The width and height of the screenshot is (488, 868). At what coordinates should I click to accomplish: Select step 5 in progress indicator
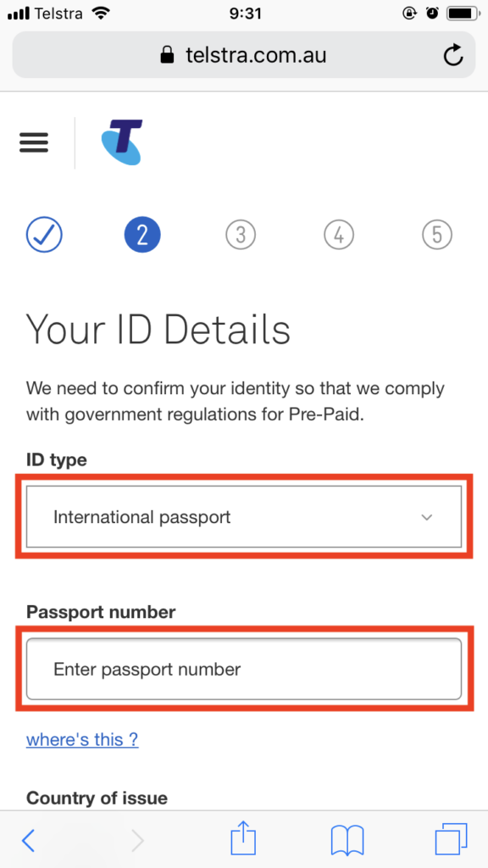(x=437, y=235)
